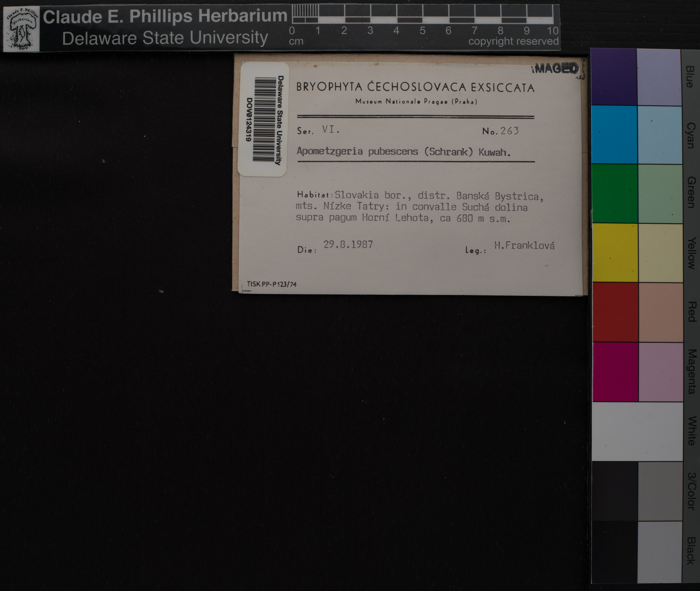Image resolution: width=700 pixels, height=591 pixels.
Task: Select the saturated magenta color patch
Action: (x=616, y=372)
